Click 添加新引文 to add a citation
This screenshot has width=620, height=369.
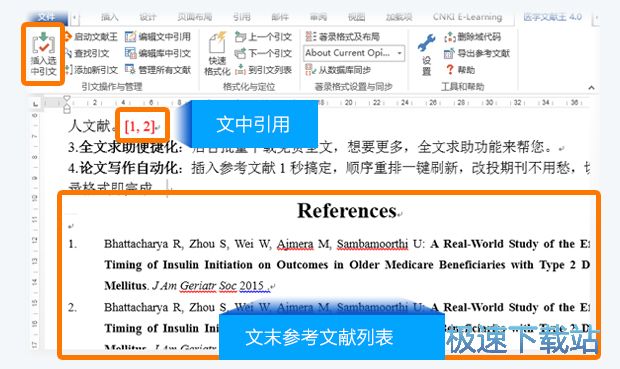[x=92, y=70]
